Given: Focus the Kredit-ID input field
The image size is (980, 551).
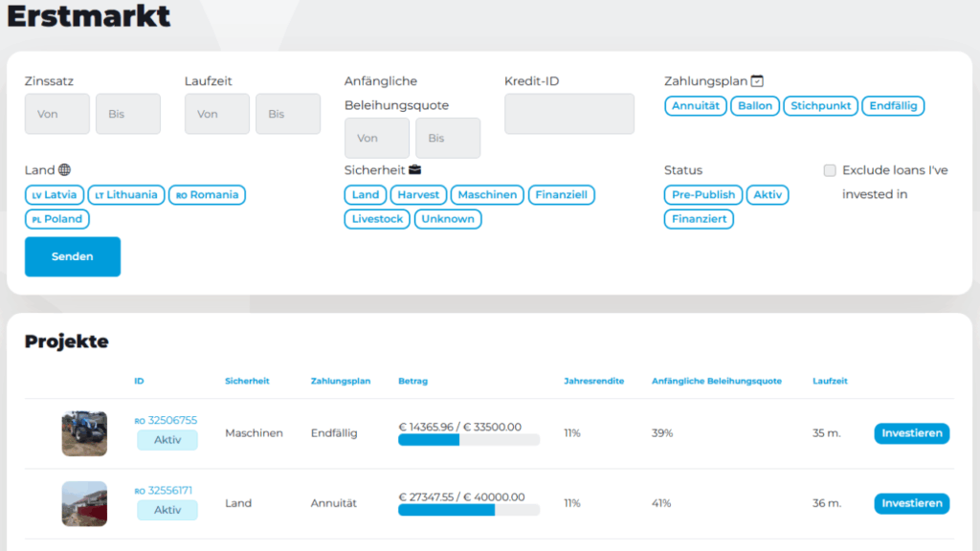Looking at the screenshot, I should pos(568,114).
